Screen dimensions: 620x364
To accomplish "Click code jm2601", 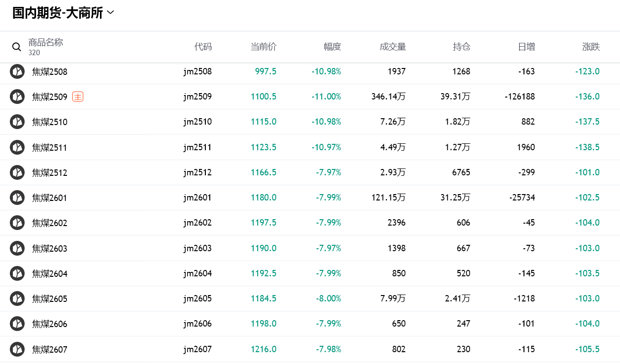I will click(x=198, y=198).
